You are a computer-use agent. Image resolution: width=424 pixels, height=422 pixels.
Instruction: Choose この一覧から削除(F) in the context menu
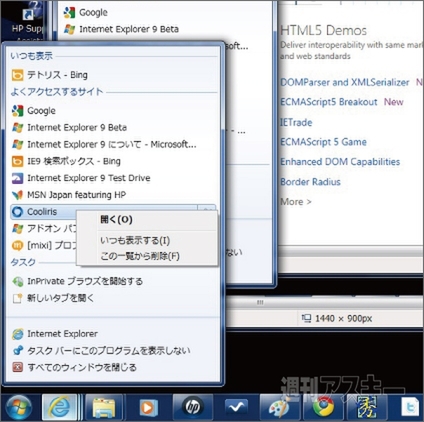click(147, 256)
